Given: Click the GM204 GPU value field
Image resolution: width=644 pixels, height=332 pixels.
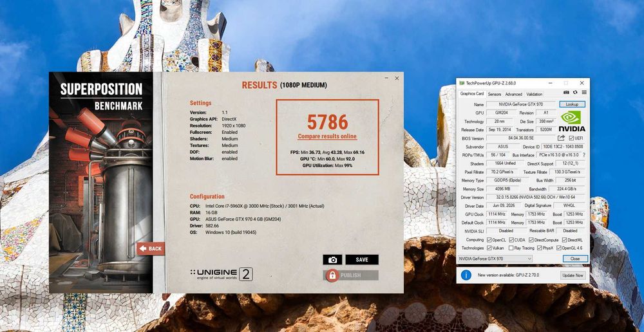Looking at the screenshot, I should point(500,113).
